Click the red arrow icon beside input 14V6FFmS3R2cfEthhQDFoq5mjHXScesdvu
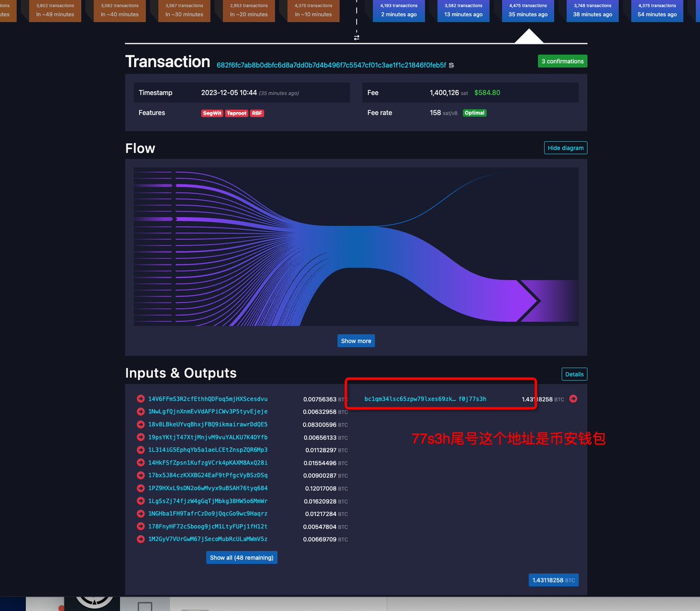This screenshot has width=700, height=611. (141, 399)
